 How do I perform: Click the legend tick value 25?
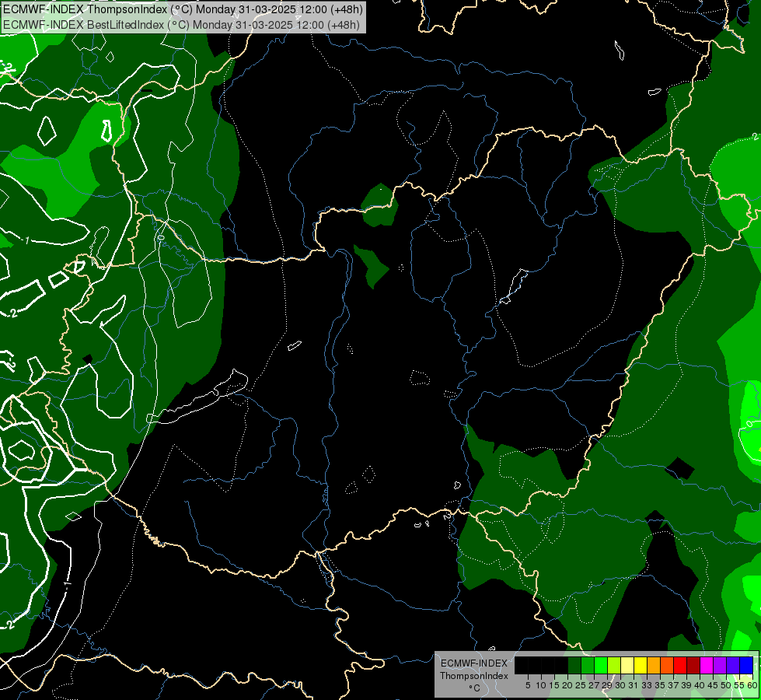pos(581,685)
